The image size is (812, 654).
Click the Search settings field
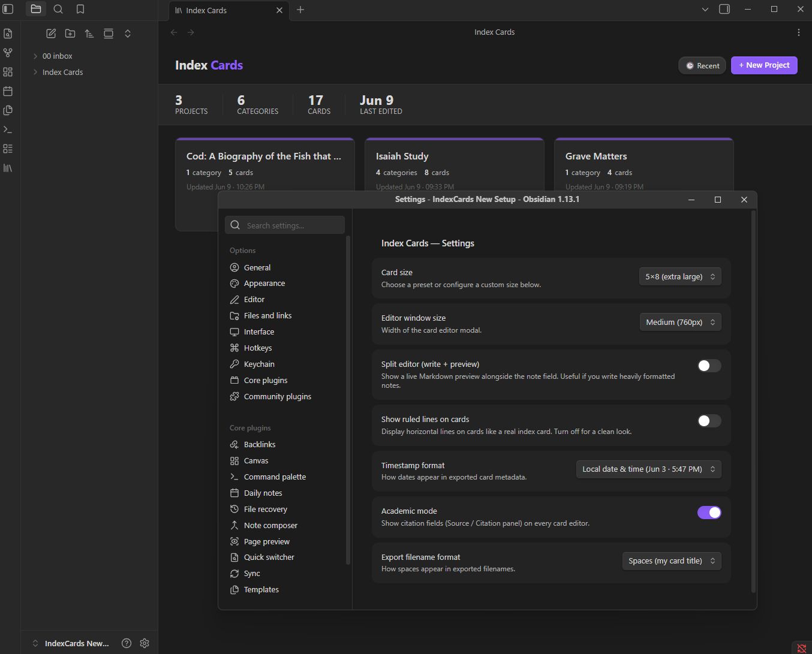coord(285,225)
